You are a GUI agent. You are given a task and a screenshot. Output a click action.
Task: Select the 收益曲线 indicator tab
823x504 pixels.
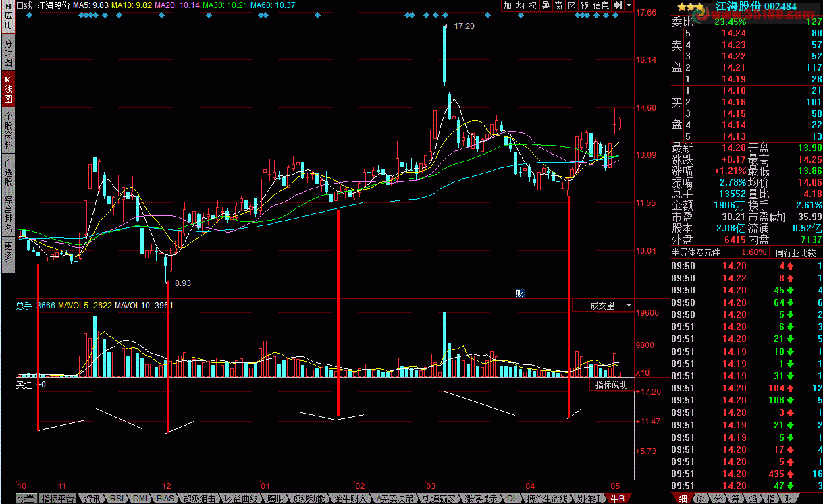(241, 499)
